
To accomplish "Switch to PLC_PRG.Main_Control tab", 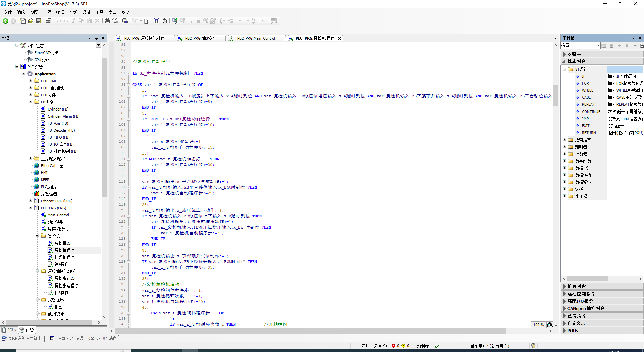I will 256,38.
